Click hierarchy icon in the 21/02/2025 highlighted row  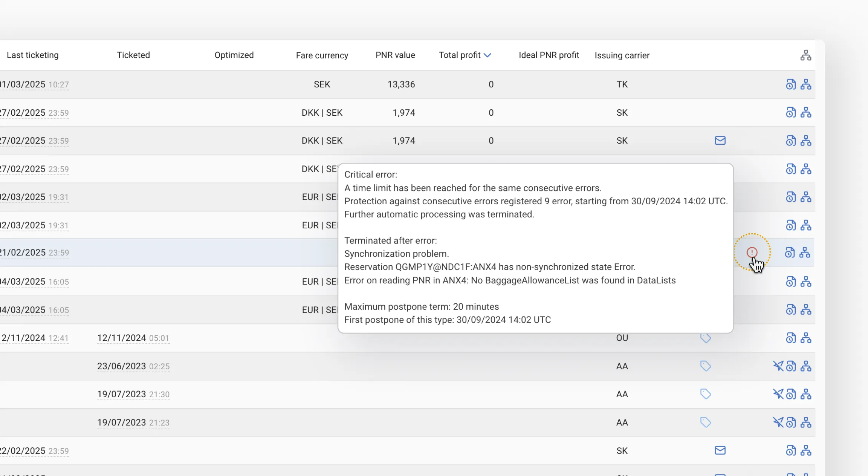coord(805,252)
